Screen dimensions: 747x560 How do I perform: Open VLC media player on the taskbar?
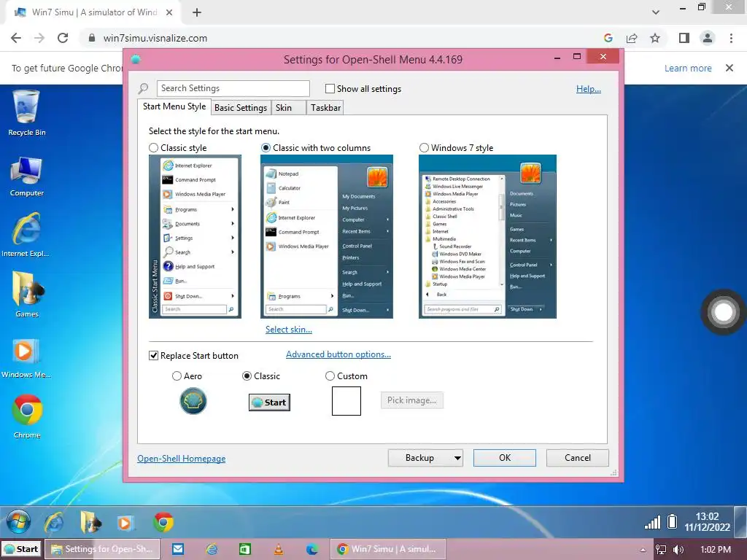[x=279, y=549]
